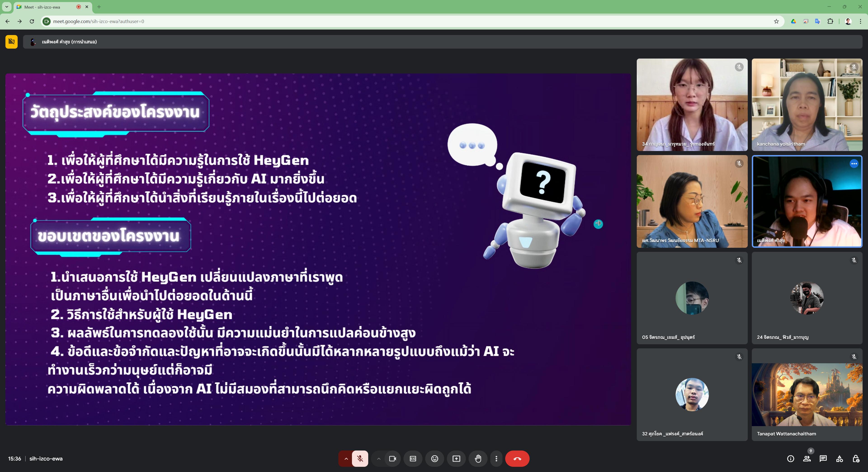The height and width of the screenshot is (472, 868).
Task: Turn on closed captions
Action: tap(413, 458)
